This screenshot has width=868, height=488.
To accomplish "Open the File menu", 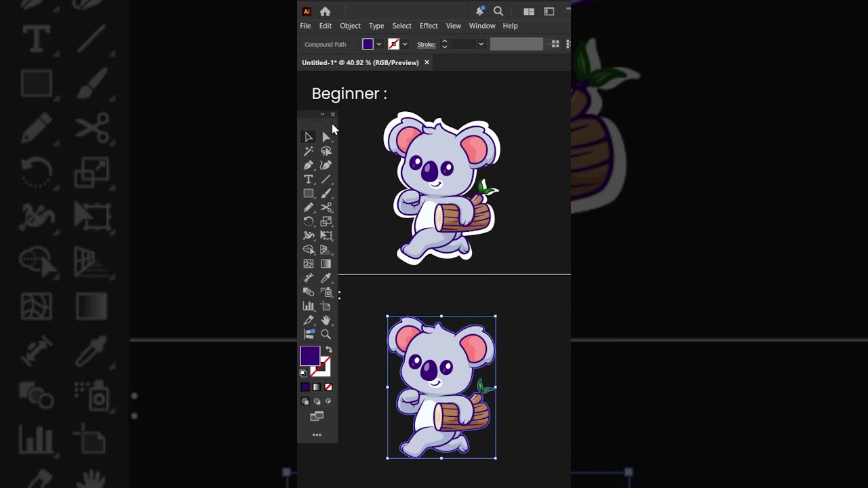I will [x=305, y=26].
